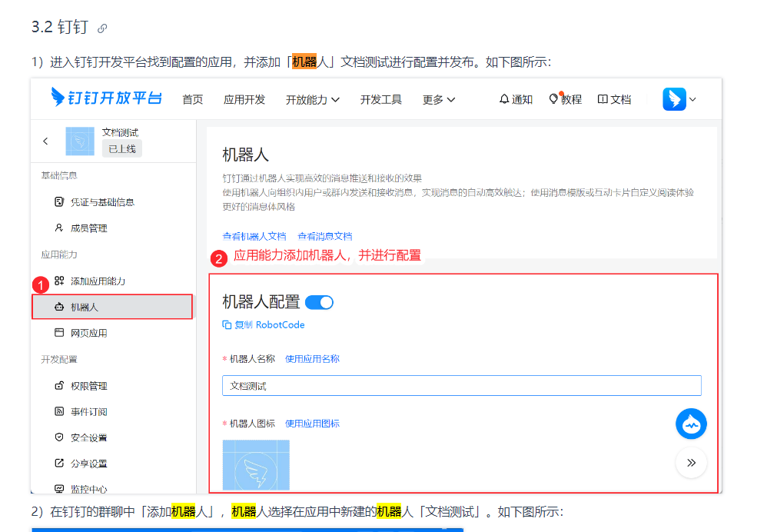Open the 查看消息文档 link
Viewport: 777px width, 532px height.
tap(324, 237)
